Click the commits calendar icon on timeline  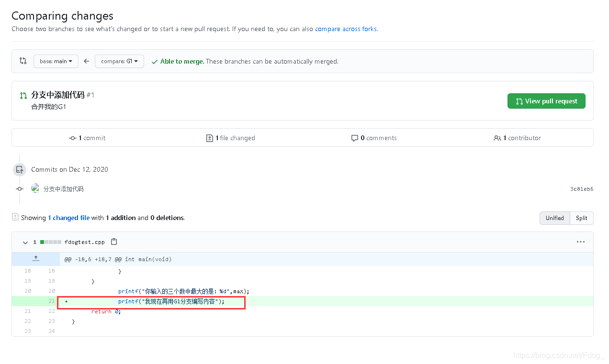[x=20, y=169]
